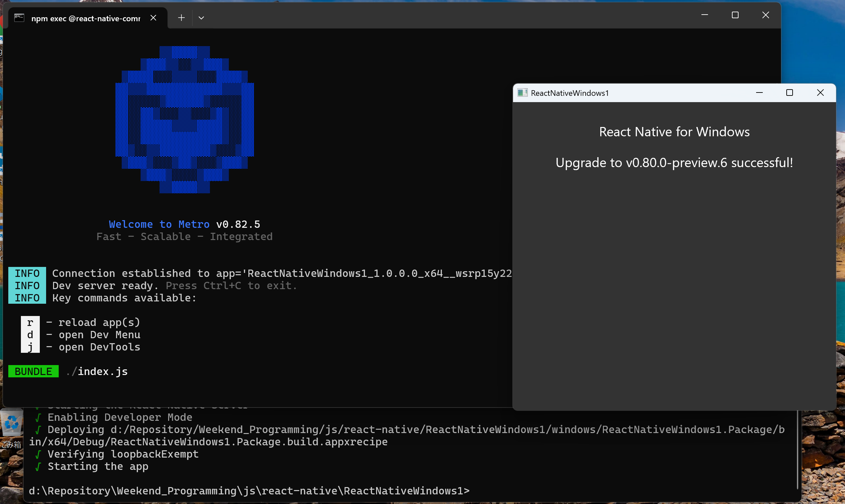845x504 pixels.
Task: Click the ReactNativeWindows1 window title text
Action: point(570,93)
